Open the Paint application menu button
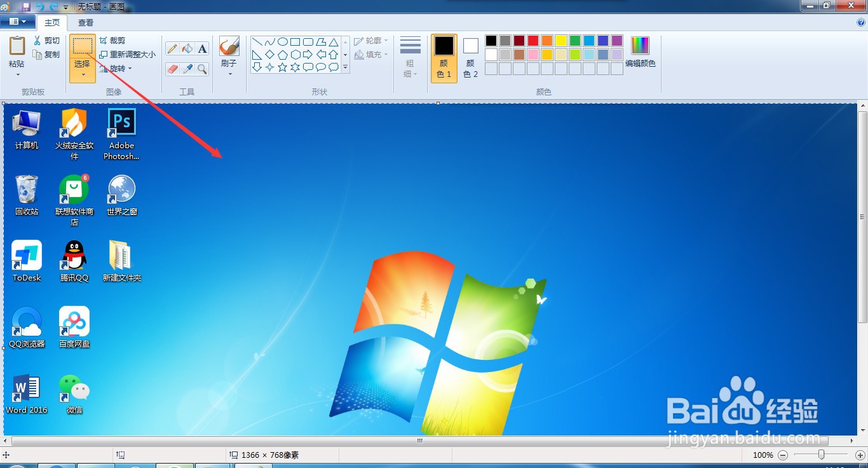 [17, 22]
